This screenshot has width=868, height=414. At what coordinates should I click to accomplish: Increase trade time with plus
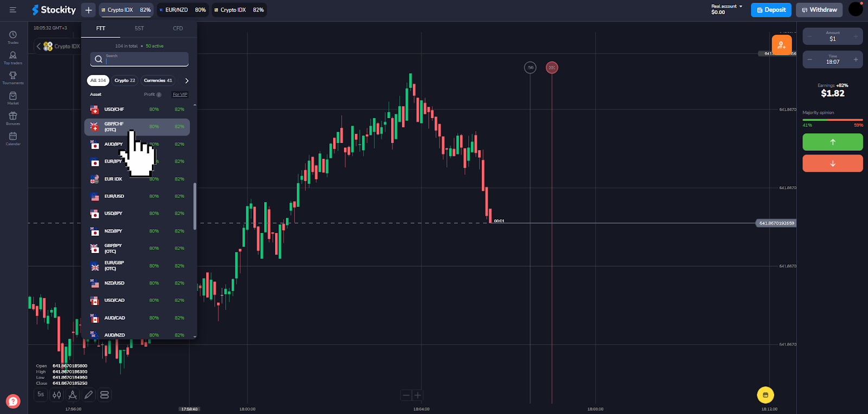[x=856, y=59]
